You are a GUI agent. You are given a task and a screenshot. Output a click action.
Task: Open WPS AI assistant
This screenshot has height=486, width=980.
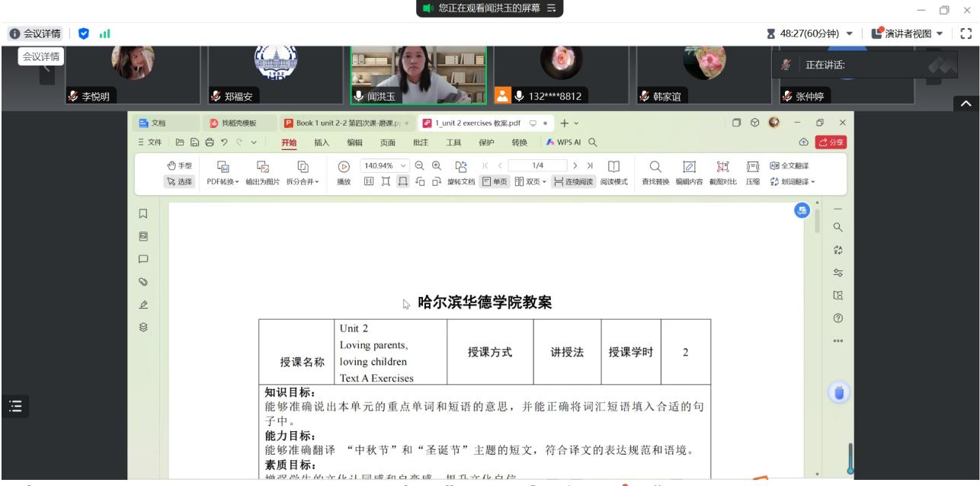[x=568, y=142]
